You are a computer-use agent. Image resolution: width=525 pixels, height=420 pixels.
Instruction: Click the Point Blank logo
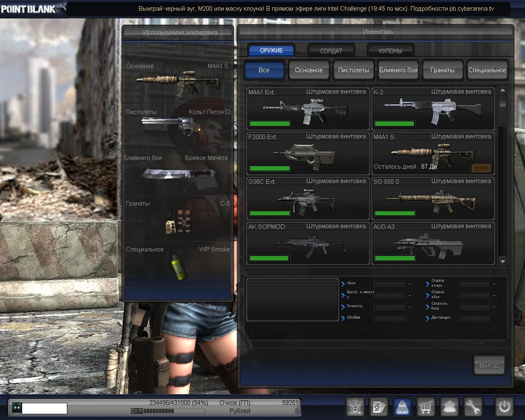click(x=33, y=8)
